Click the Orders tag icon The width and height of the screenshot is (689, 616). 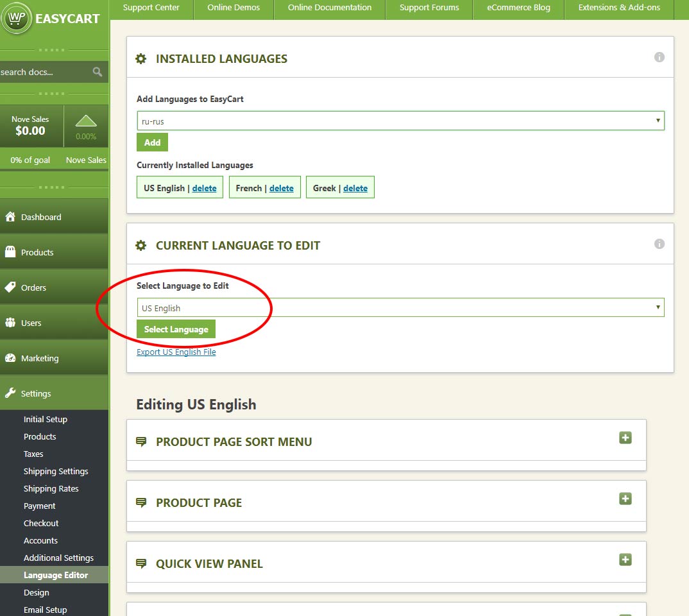10,287
